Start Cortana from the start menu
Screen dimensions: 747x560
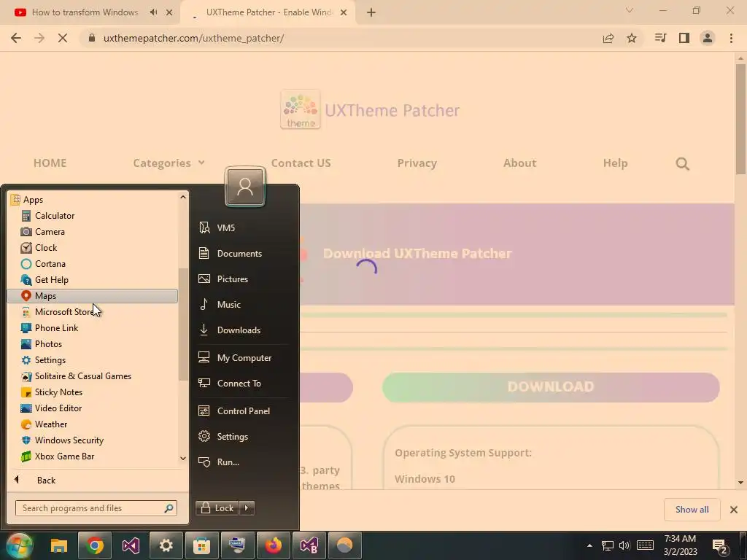pos(93,264)
